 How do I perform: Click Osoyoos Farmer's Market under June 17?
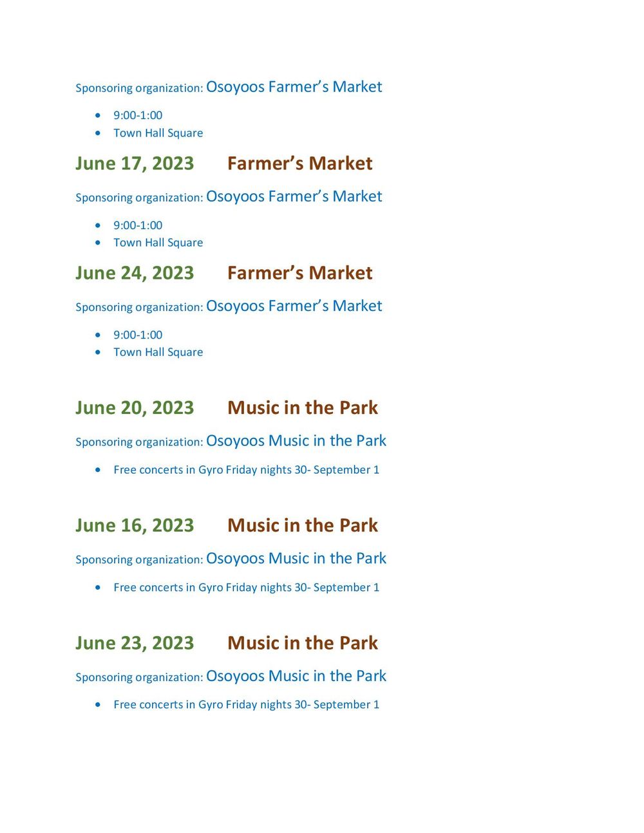[294, 196]
